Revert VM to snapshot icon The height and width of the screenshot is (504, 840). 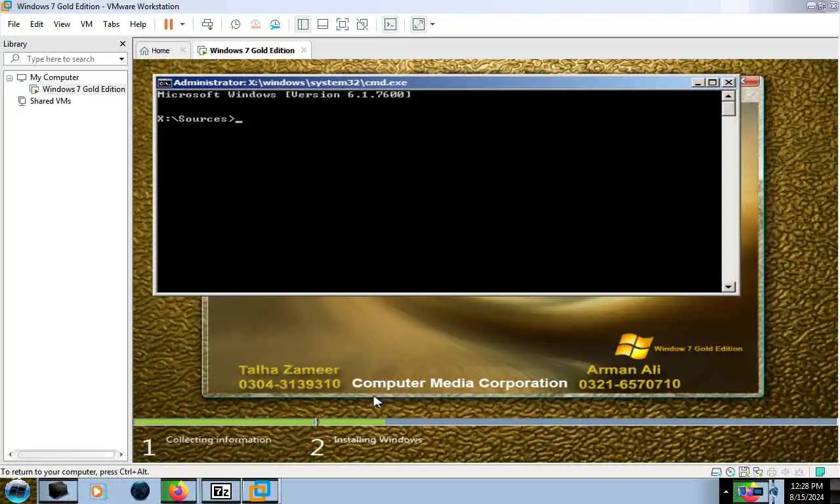[255, 24]
